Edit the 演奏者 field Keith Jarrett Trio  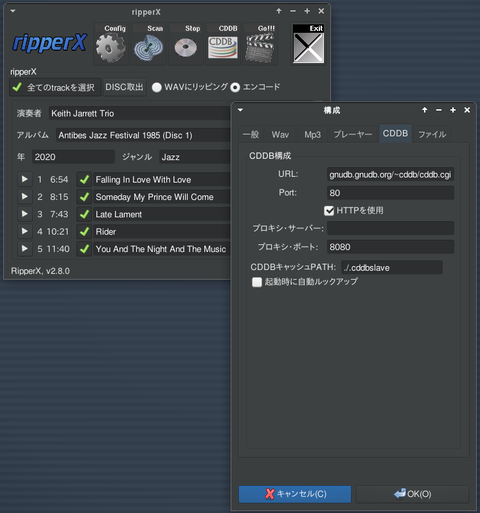139,113
